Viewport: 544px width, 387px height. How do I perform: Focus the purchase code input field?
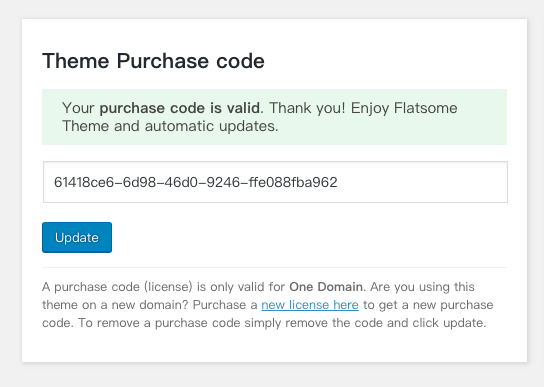[x=275, y=182]
